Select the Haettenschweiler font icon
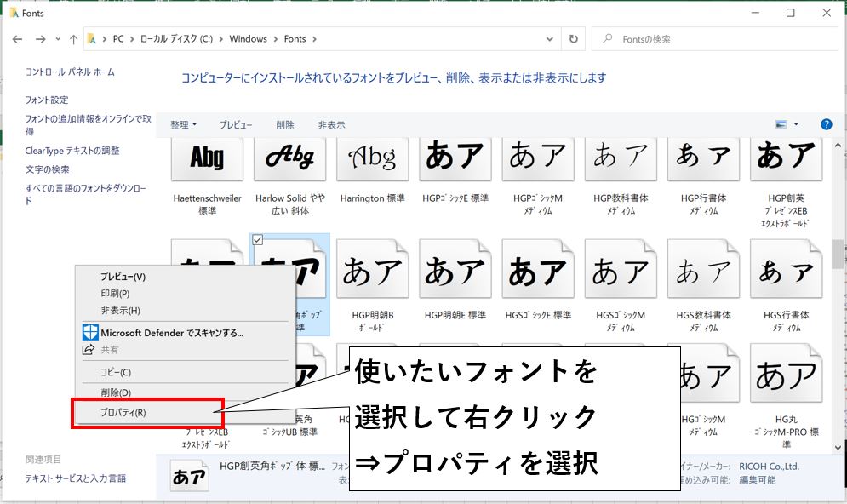 207,157
